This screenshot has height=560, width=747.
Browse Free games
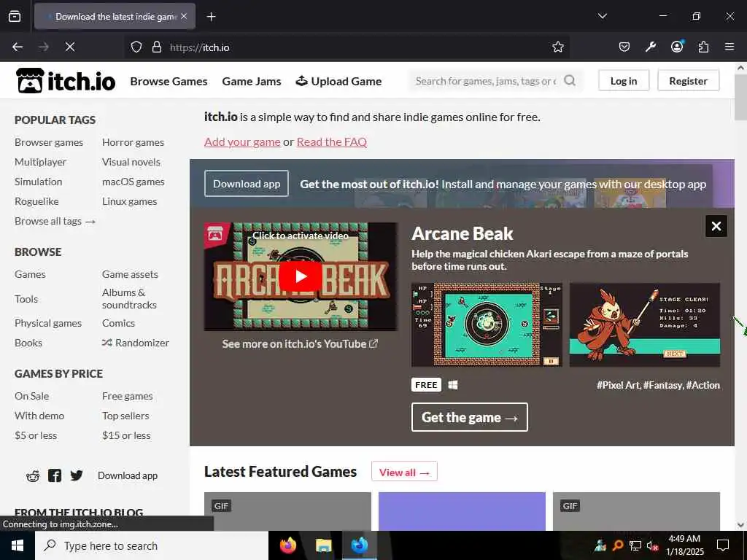pos(127,396)
